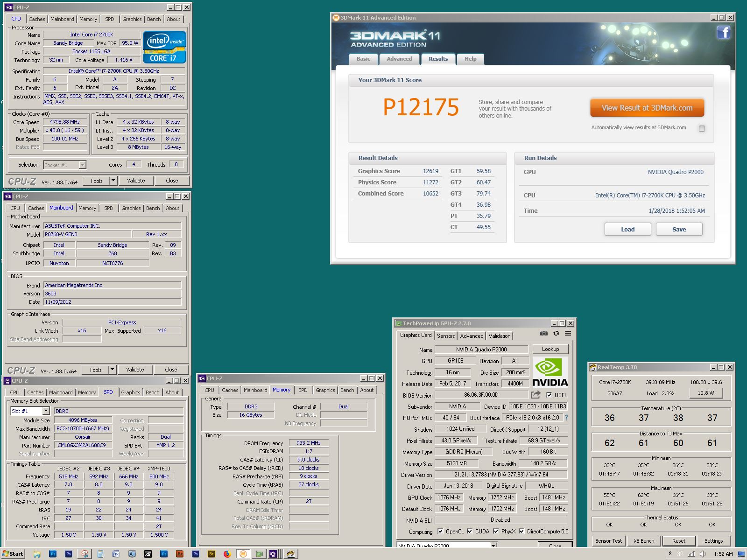Open About tab in CPU-Z Mainboard window
This screenshot has width=747, height=560.
173,208
